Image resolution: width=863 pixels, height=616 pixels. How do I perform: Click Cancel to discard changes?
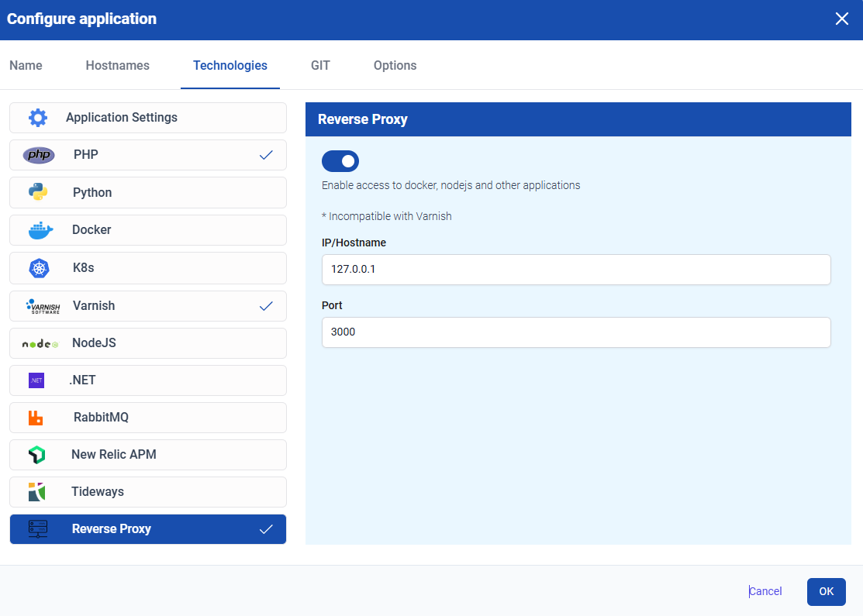(x=765, y=590)
